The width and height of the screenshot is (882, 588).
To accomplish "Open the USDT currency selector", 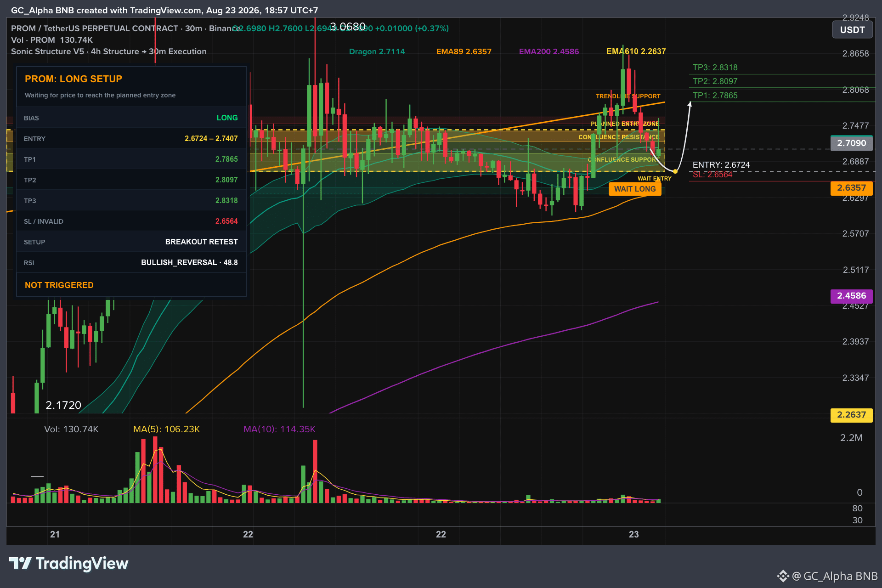I will click(852, 30).
